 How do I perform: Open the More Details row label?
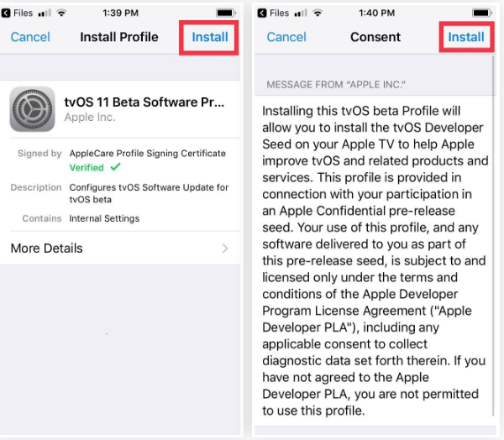pyautogui.click(x=46, y=249)
